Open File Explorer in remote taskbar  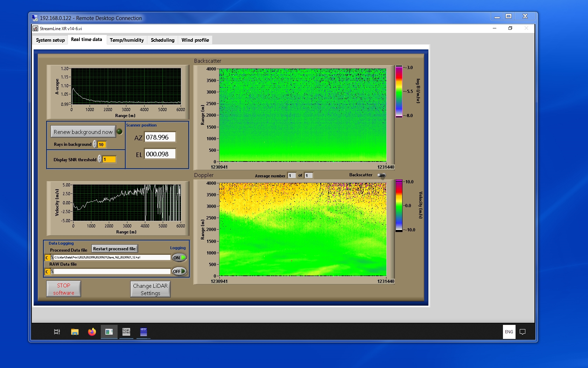(75, 332)
